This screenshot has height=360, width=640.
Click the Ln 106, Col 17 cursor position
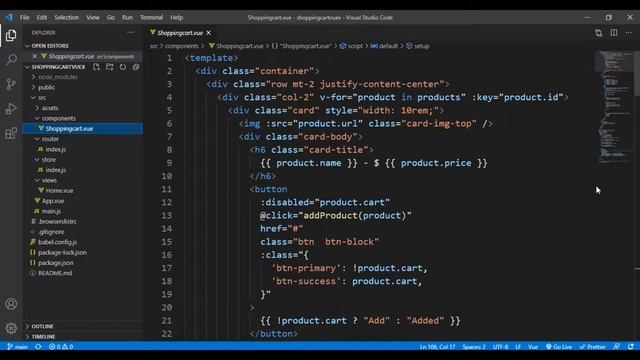437,347
